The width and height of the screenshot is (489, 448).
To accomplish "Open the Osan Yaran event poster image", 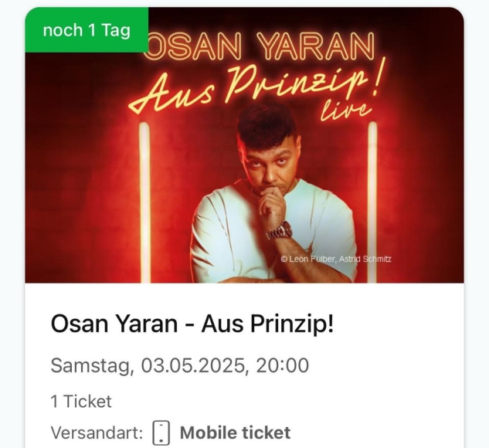I will coord(244,145).
